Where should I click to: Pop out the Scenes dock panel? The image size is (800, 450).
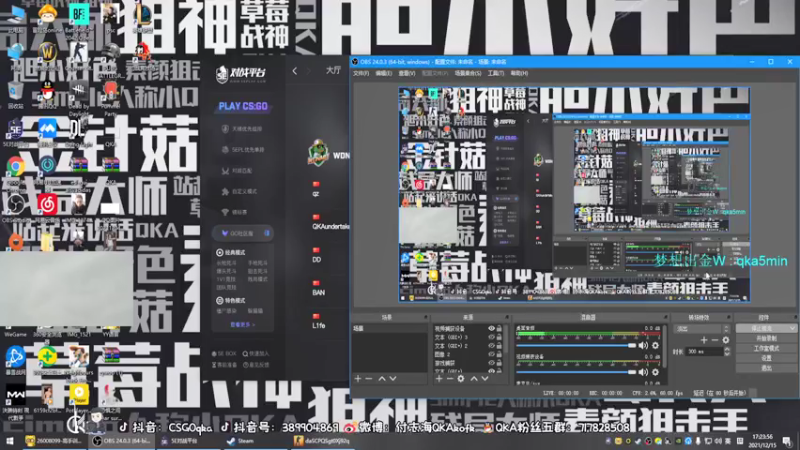(425, 317)
